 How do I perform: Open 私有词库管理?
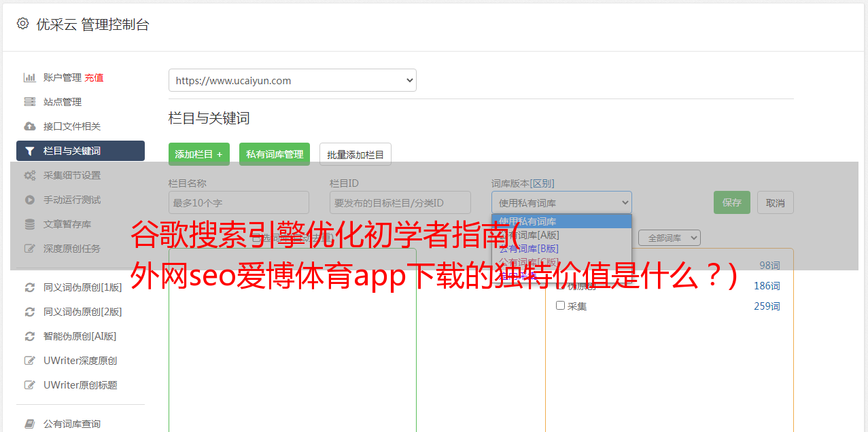click(275, 154)
